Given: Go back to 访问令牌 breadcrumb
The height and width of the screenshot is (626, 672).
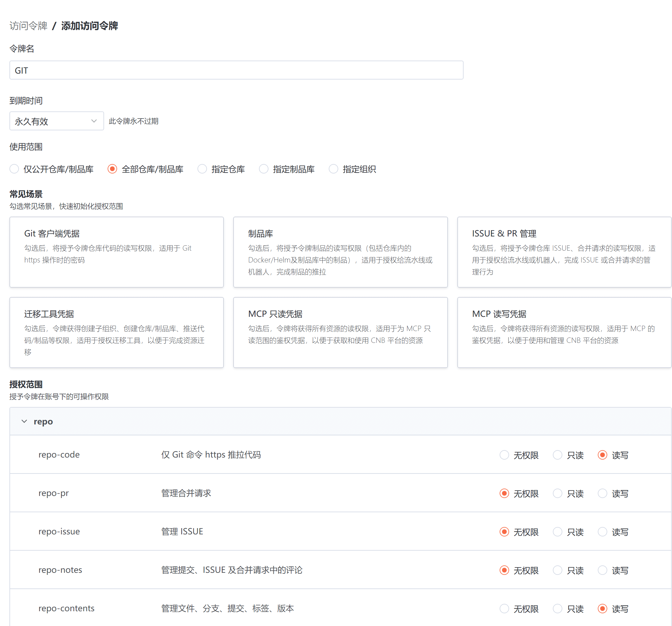Looking at the screenshot, I should [28, 26].
